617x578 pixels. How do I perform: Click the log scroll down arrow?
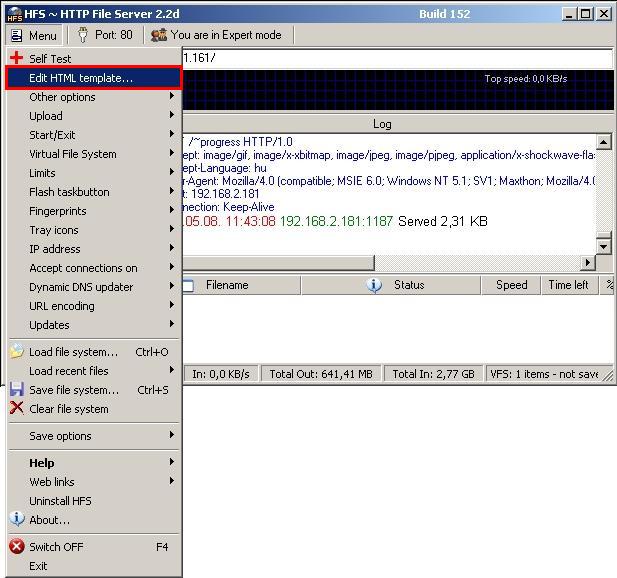[x=603, y=247]
